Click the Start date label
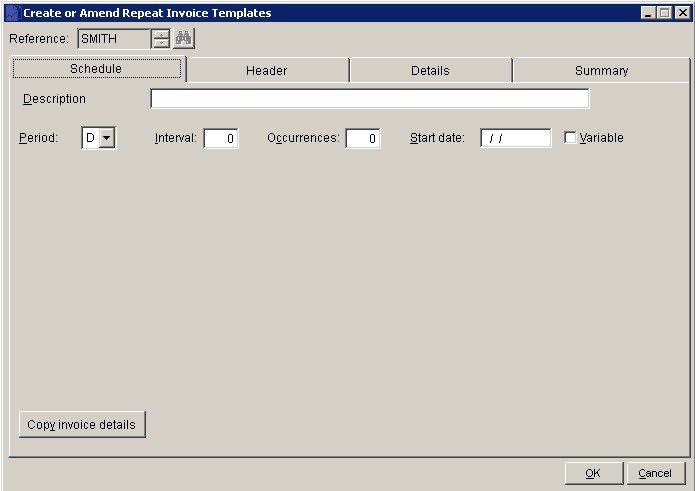 tap(437, 138)
